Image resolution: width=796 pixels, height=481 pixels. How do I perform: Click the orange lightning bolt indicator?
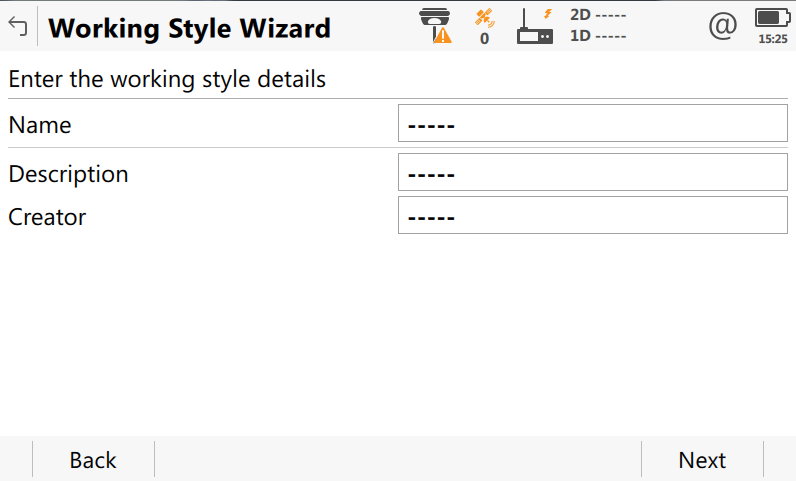point(548,14)
